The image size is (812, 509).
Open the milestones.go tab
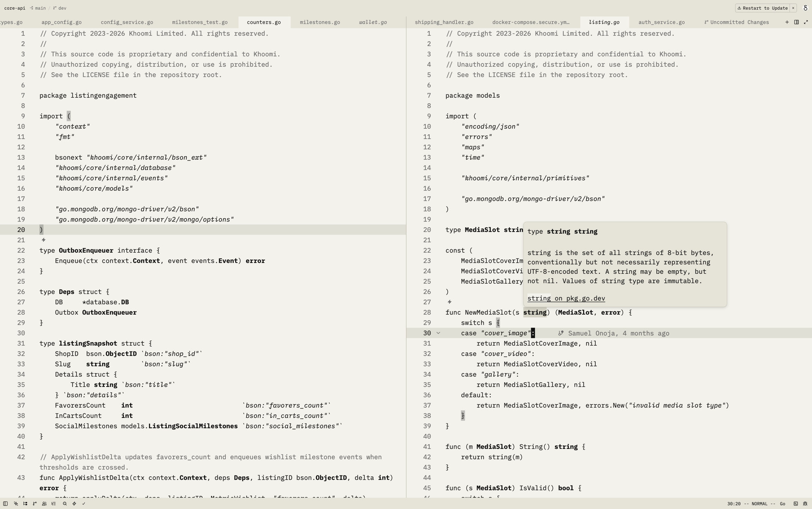[x=320, y=22]
